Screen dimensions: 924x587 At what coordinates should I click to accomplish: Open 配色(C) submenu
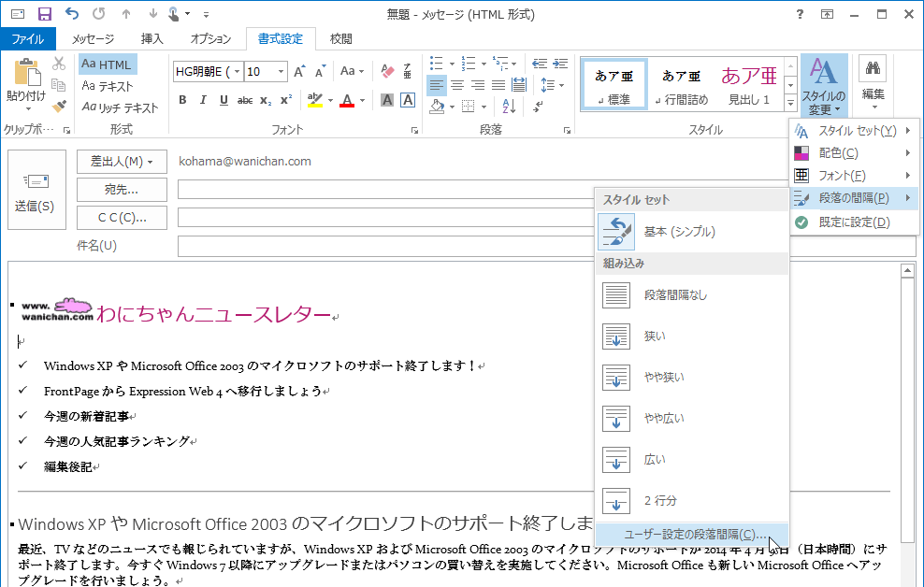coord(854,153)
